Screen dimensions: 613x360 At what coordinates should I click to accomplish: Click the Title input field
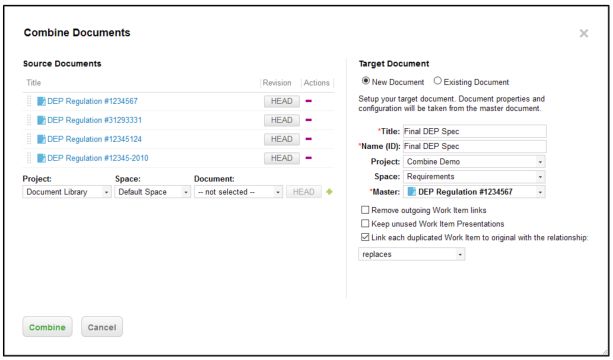475,131
